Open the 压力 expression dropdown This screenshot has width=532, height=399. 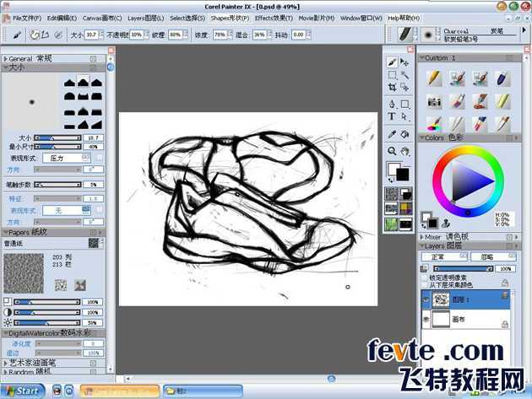(66, 158)
